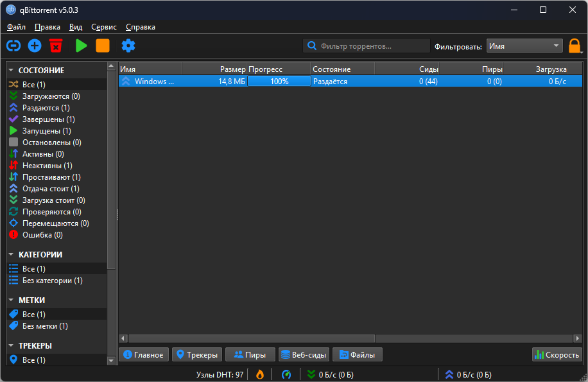Click the orange flame status bar icon

click(x=260, y=374)
